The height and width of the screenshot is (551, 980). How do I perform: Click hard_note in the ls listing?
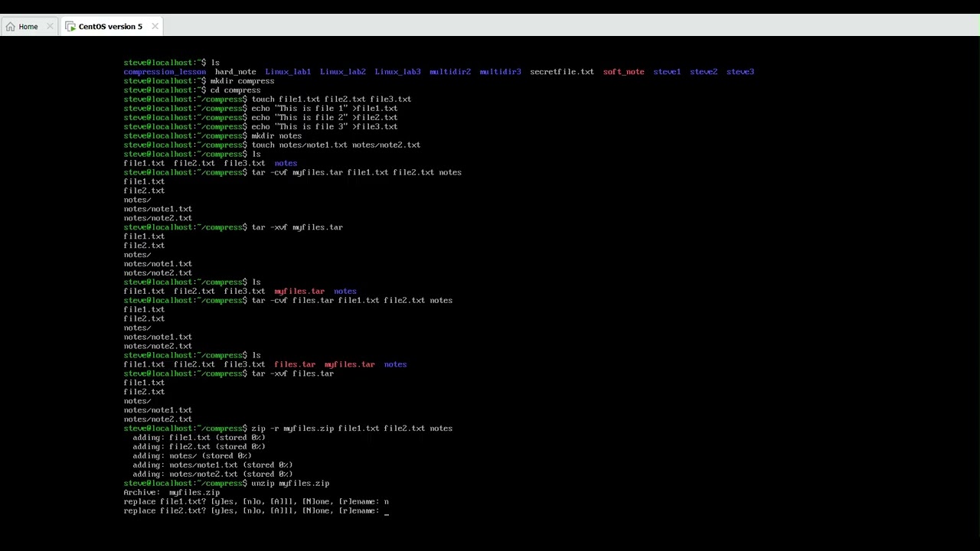point(236,72)
